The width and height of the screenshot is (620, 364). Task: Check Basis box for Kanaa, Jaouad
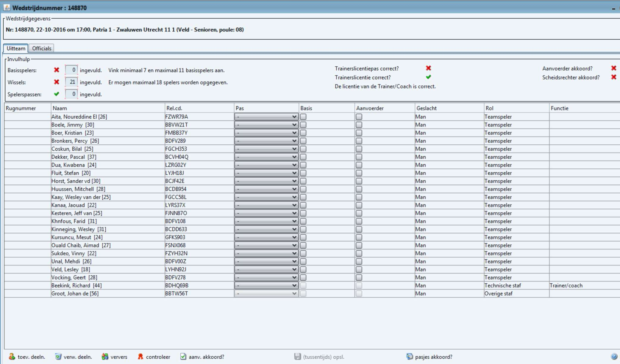(303, 205)
